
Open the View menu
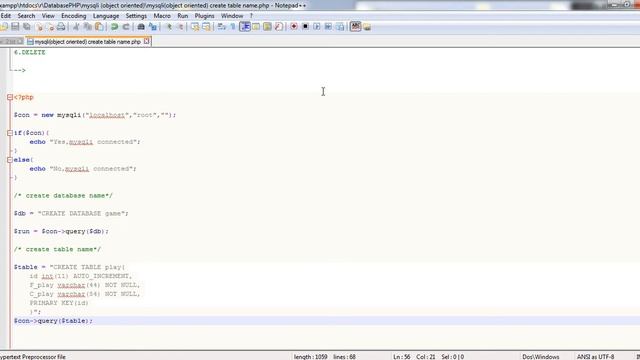point(48,16)
